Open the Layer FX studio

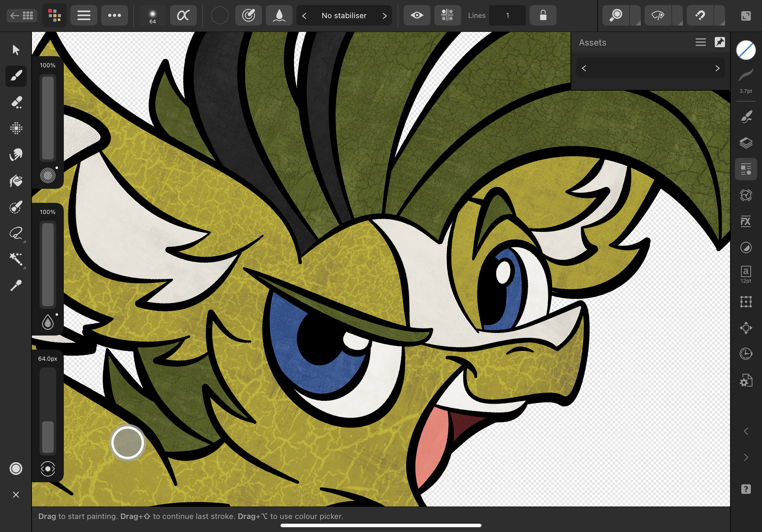(746, 222)
